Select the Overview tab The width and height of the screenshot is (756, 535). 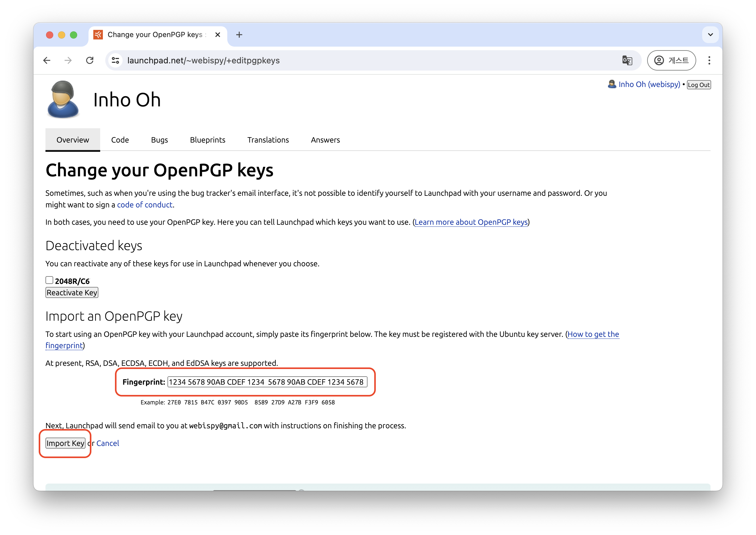click(73, 140)
